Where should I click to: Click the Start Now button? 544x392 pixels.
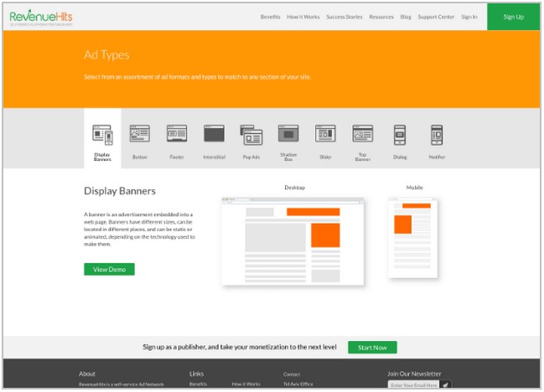click(x=372, y=348)
